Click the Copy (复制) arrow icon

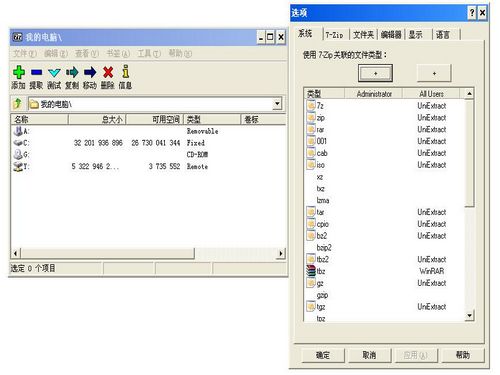point(72,72)
